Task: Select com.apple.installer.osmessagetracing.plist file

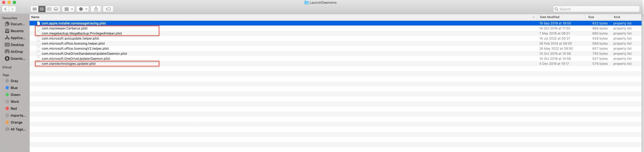Action: pyautogui.click(x=335, y=23)
